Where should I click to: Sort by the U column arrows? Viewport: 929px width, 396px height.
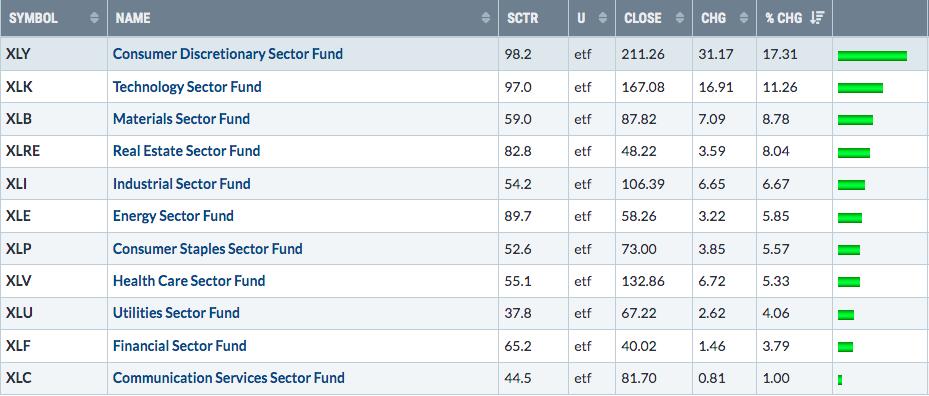click(603, 18)
